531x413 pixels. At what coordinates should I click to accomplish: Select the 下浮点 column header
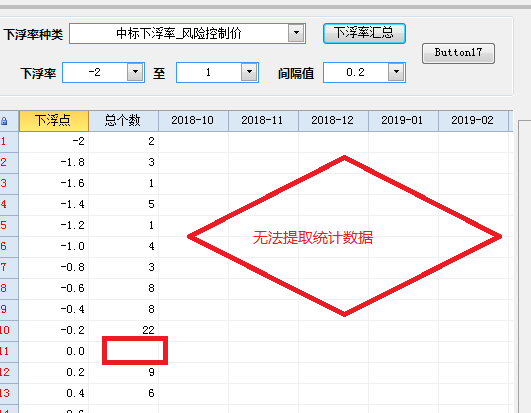click(54, 121)
